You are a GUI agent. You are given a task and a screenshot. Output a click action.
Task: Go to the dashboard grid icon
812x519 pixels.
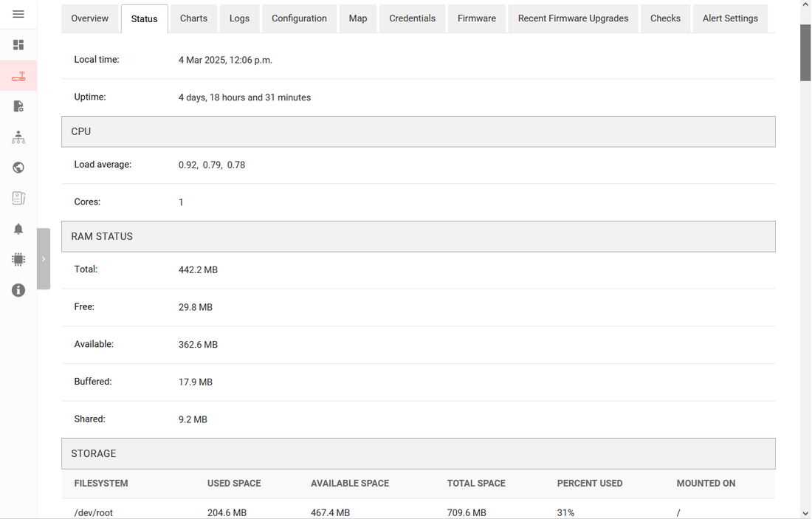click(18, 45)
